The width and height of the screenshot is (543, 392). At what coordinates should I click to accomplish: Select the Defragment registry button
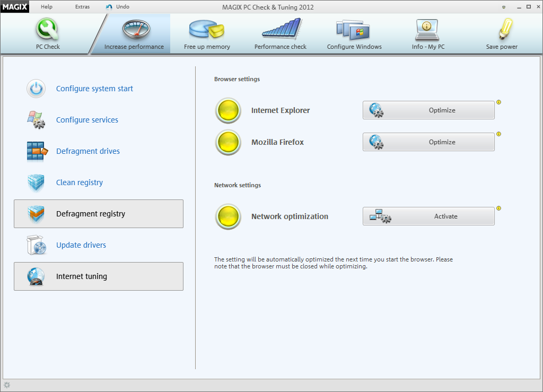point(99,214)
